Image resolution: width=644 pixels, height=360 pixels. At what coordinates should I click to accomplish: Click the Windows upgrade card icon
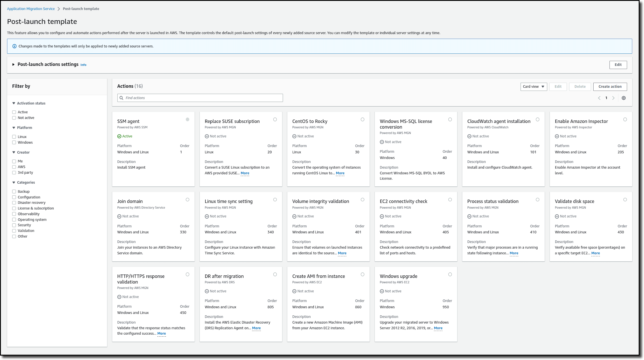coord(451,274)
